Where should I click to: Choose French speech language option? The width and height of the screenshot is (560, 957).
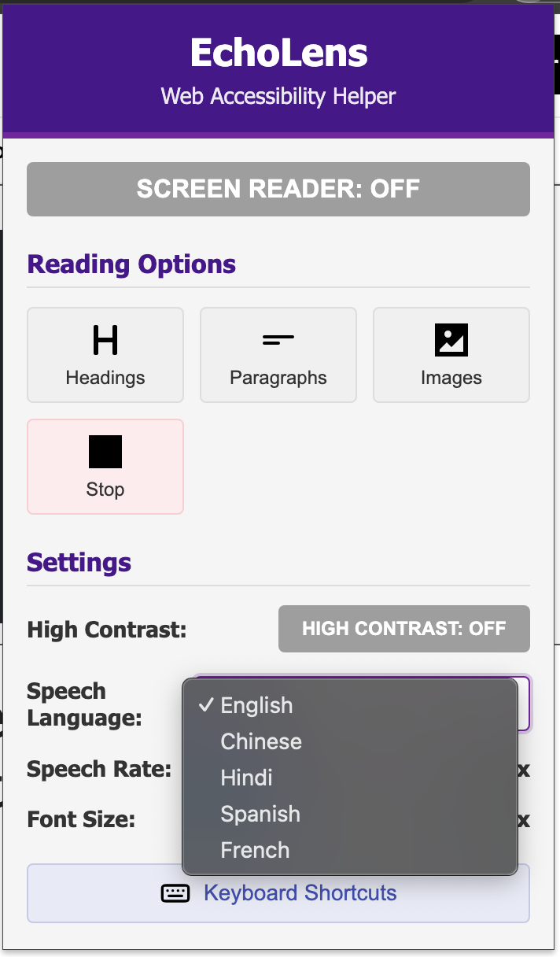pos(255,850)
